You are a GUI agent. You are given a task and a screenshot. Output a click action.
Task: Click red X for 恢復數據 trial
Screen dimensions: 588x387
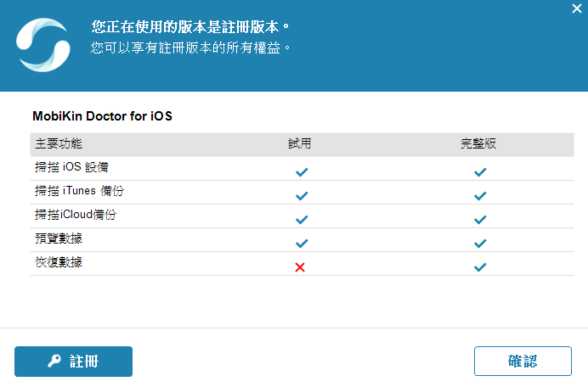(300, 266)
